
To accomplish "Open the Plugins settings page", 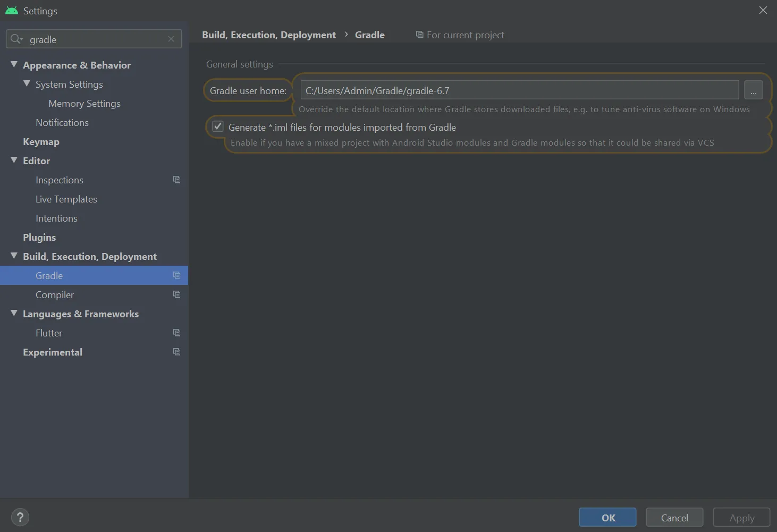I will point(39,238).
